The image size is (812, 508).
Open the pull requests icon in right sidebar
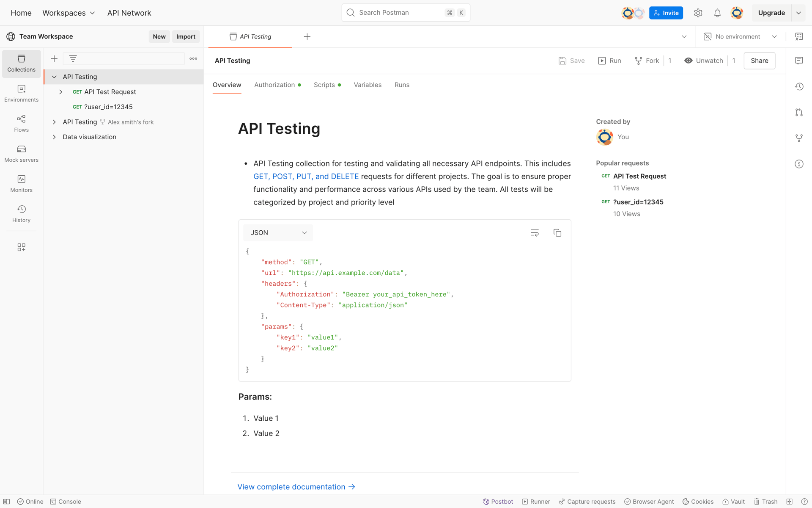point(799,112)
